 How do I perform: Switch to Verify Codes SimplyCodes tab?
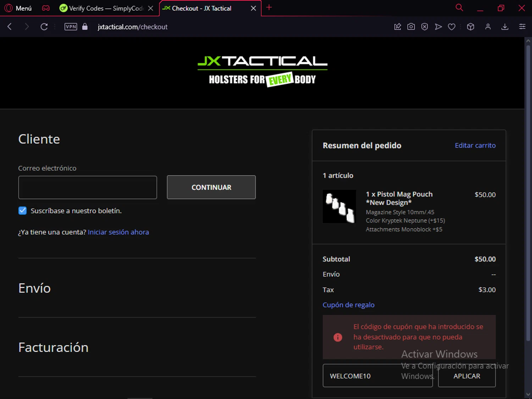101,8
